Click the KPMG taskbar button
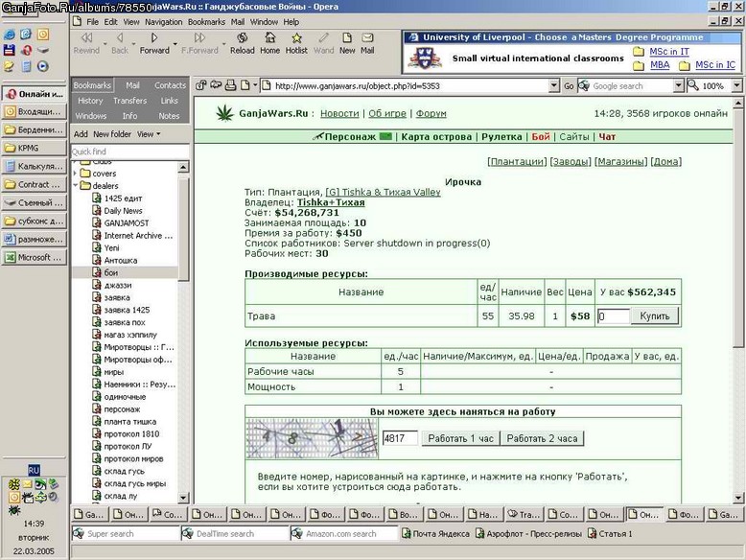 pos(34,148)
